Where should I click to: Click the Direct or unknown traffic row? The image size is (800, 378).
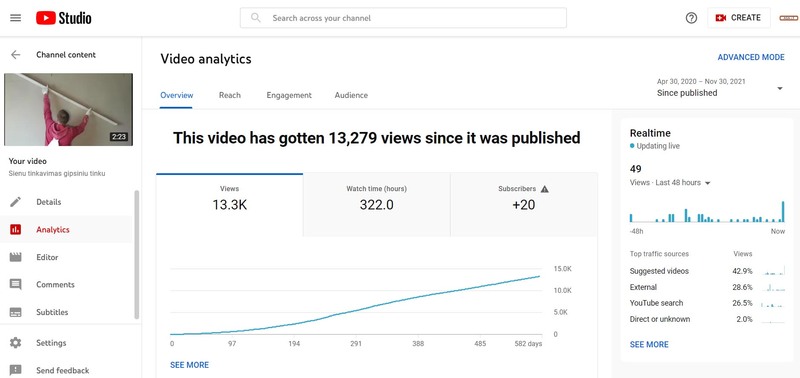(x=707, y=319)
